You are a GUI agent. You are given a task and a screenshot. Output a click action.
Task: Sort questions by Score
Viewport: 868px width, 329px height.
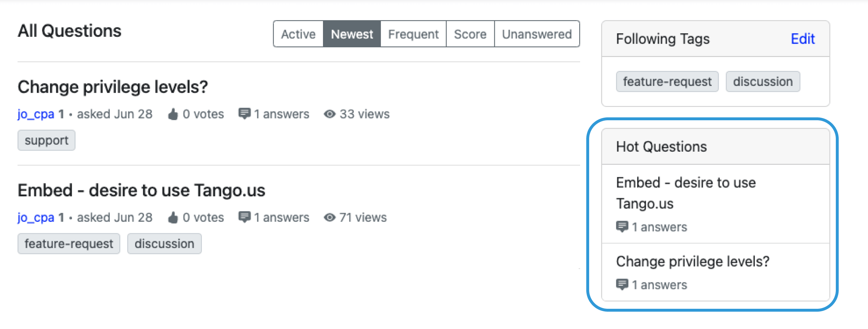[470, 34]
